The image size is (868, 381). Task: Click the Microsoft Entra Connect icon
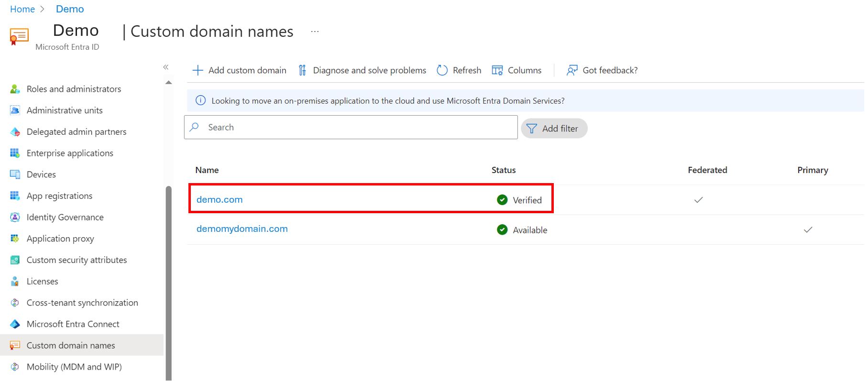coord(15,324)
